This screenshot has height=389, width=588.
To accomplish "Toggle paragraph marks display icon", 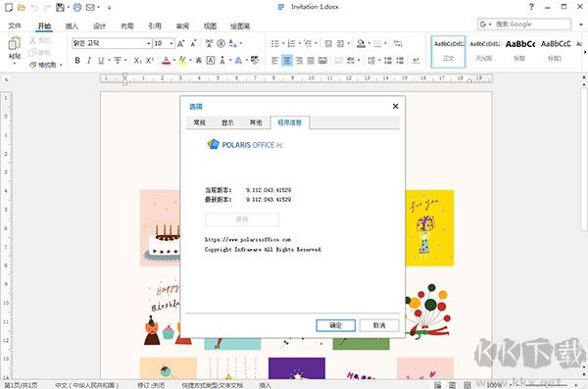I will pyautogui.click(x=416, y=61).
